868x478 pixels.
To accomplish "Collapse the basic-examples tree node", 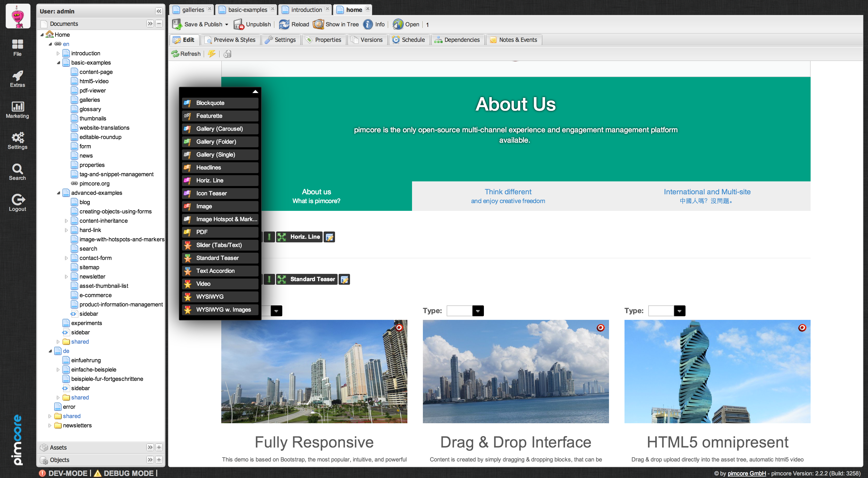I will (x=58, y=63).
